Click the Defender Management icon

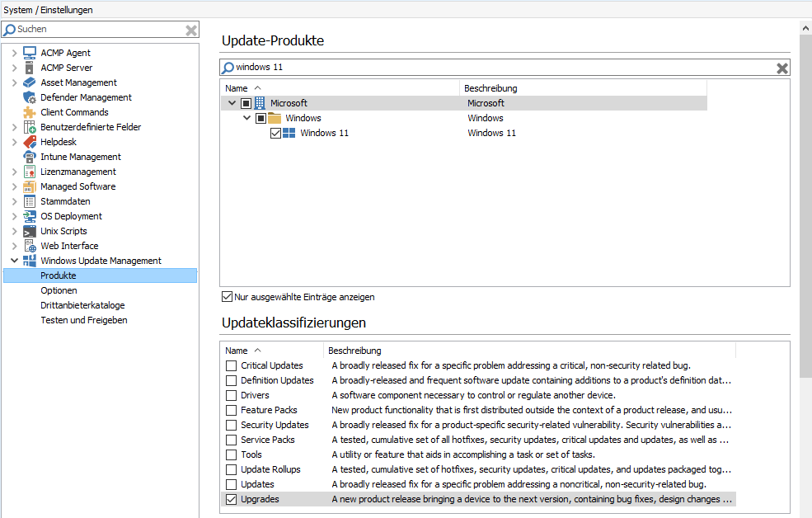[30, 97]
